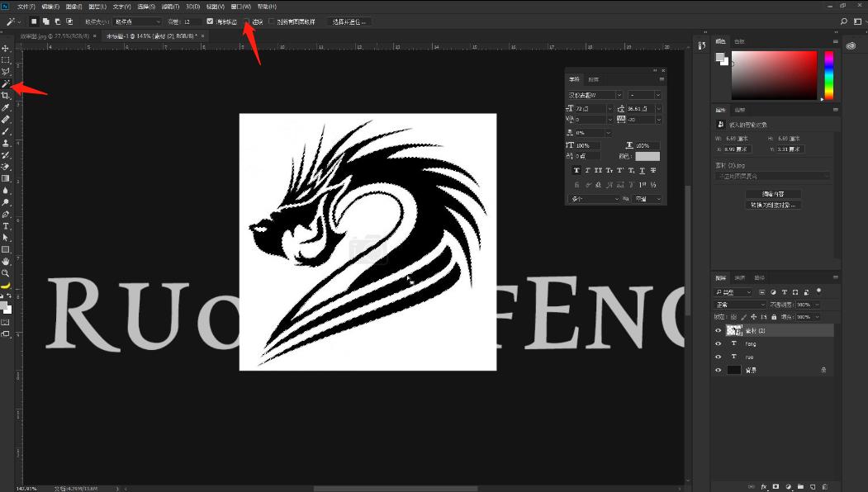Click the character color swatch
This screenshot has height=492, width=868.
pyautogui.click(x=647, y=156)
